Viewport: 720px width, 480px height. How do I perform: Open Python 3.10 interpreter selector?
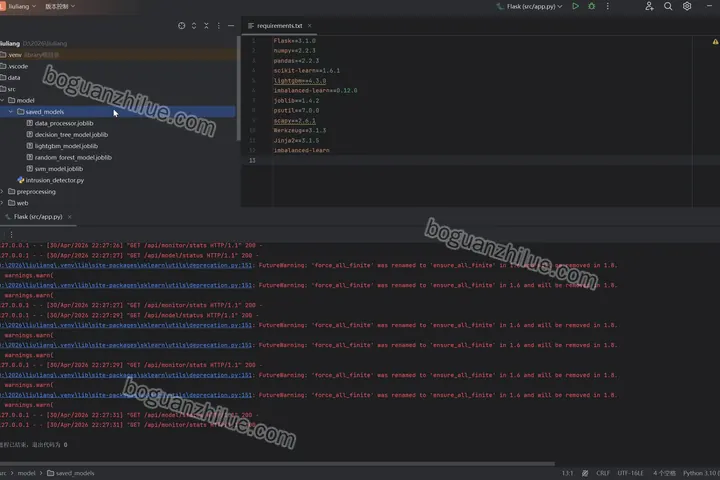pyautogui.click(x=701, y=473)
